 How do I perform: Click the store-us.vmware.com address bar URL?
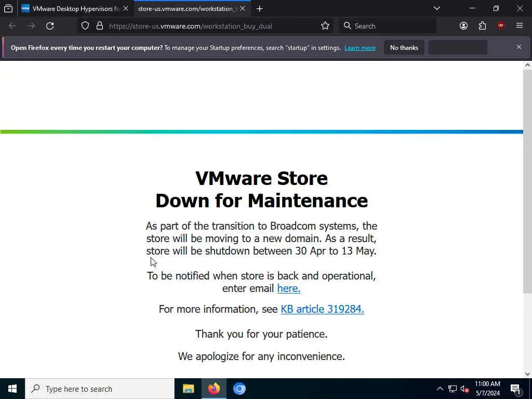191,26
